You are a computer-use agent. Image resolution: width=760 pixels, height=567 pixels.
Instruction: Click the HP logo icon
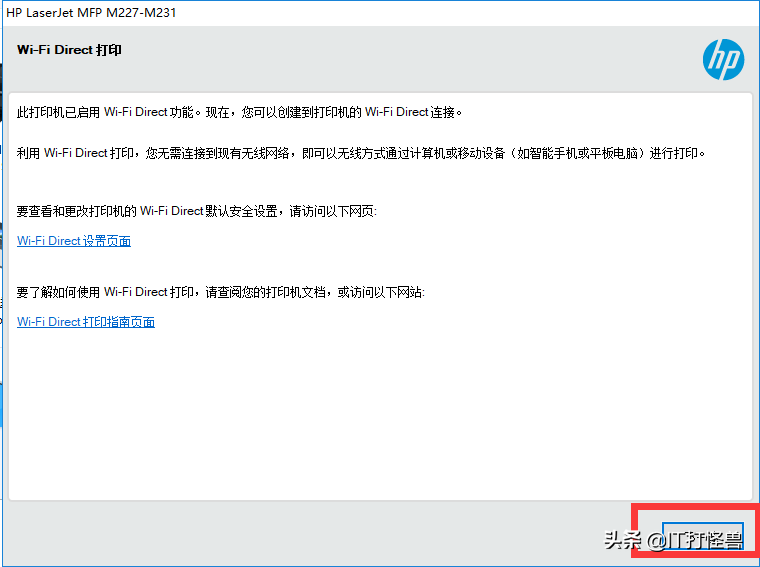[x=723, y=60]
